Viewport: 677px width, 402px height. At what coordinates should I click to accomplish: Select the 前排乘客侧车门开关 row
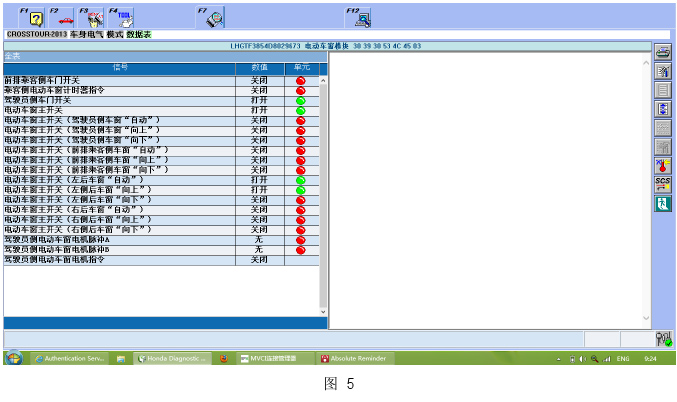pos(161,81)
